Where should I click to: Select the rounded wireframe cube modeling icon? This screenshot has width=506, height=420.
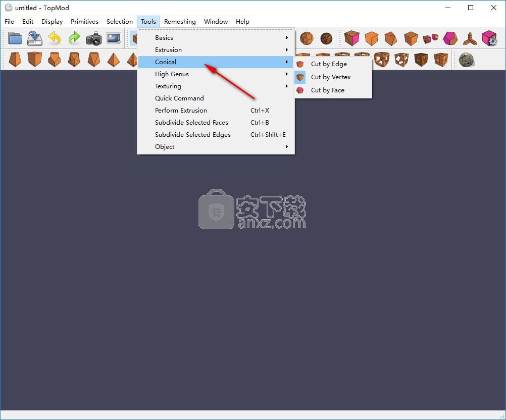click(x=382, y=60)
